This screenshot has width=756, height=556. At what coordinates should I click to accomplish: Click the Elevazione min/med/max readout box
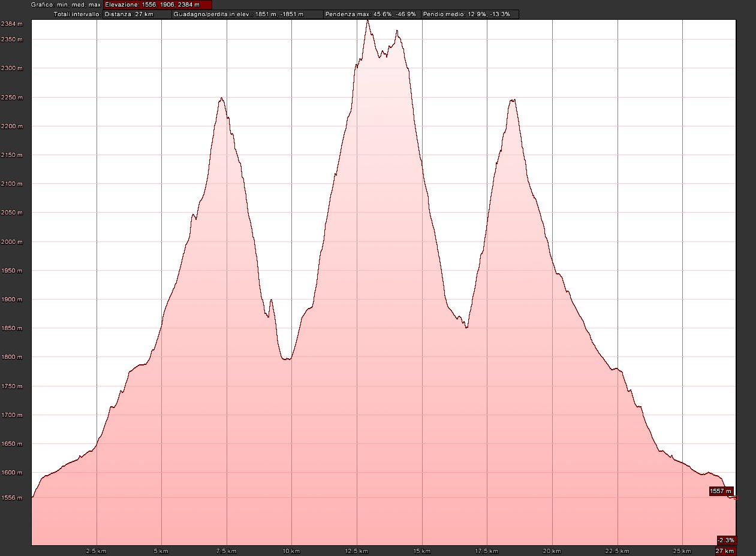[157, 5]
